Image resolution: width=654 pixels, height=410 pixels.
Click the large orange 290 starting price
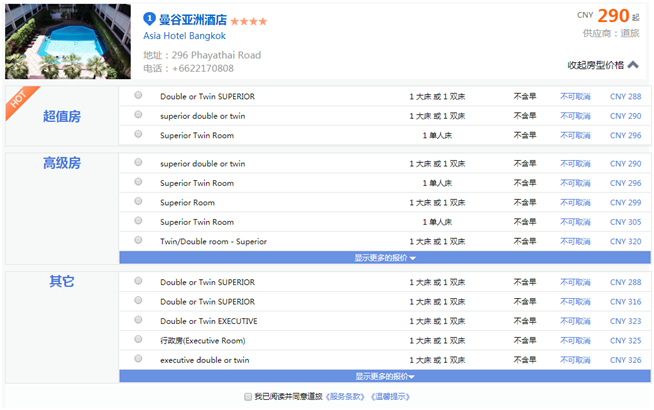613,16
